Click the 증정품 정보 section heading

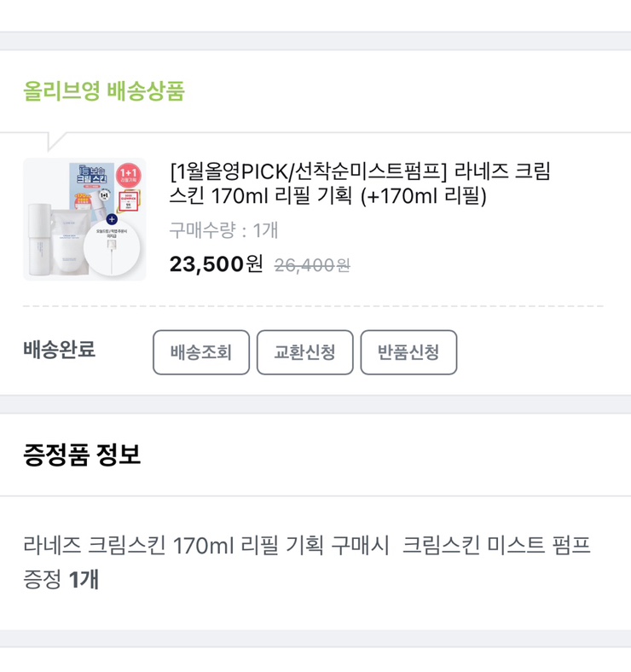coord(81,455)
